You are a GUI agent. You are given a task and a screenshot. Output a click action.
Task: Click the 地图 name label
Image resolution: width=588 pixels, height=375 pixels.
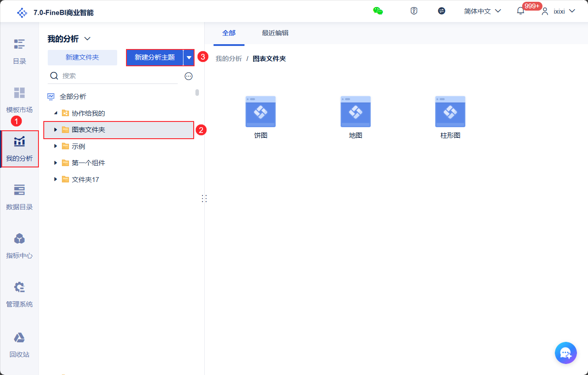[x=355, y=136]
